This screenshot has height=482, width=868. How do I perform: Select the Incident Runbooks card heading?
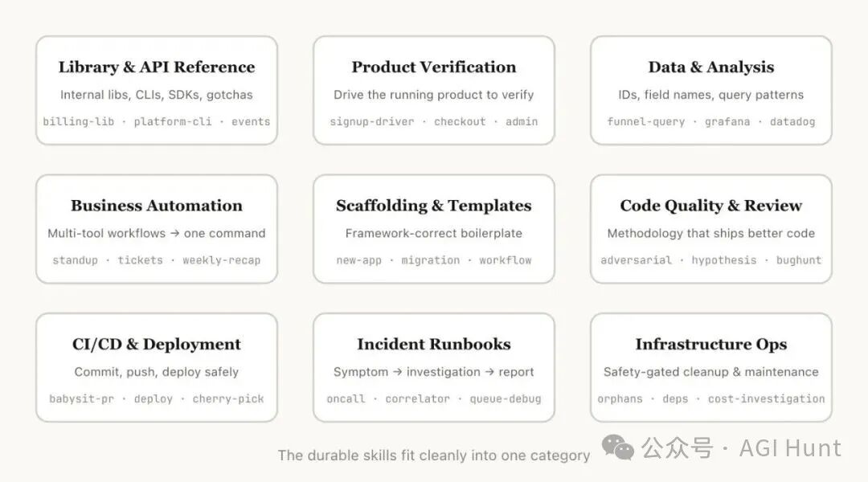pos(434,345)
